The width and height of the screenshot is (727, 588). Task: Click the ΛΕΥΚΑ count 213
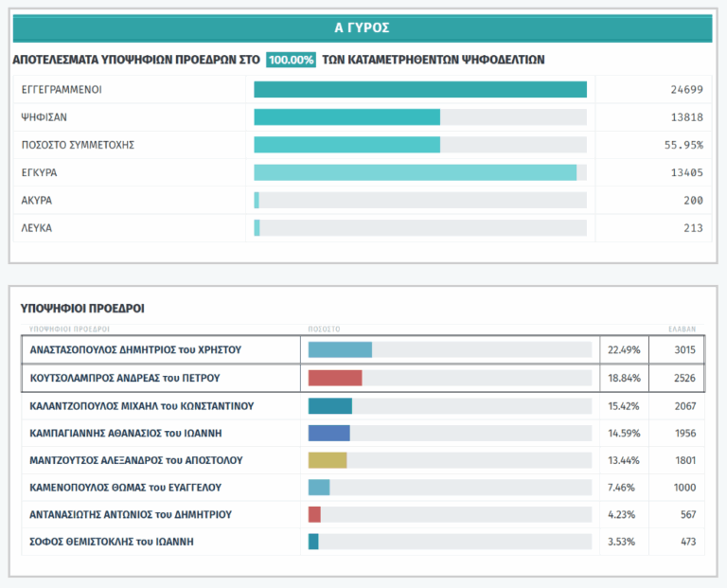pyautogui.click(x=692, y=228)
